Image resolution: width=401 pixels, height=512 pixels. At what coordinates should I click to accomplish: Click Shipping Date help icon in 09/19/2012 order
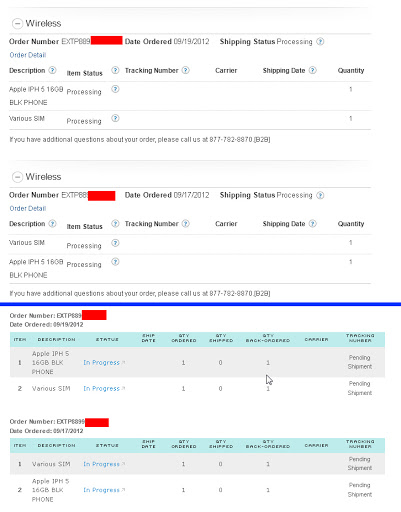pyautogui.click(x=312, y=70)
